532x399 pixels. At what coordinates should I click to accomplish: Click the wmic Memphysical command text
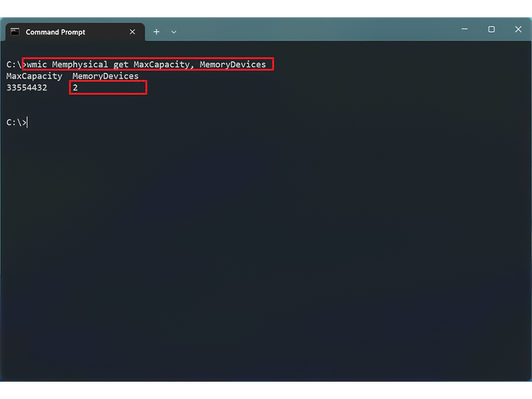pos(146,65)
